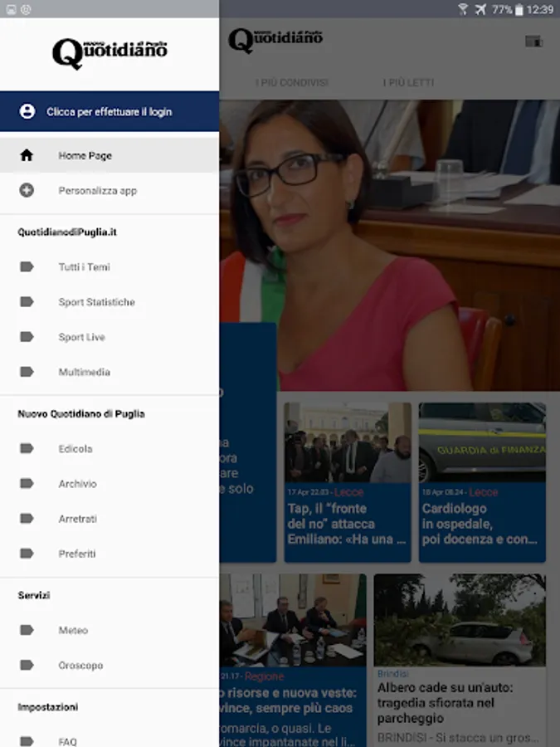Open Arretrati from the drawer
The image size is (560, 747).
[x=110, y=518]
